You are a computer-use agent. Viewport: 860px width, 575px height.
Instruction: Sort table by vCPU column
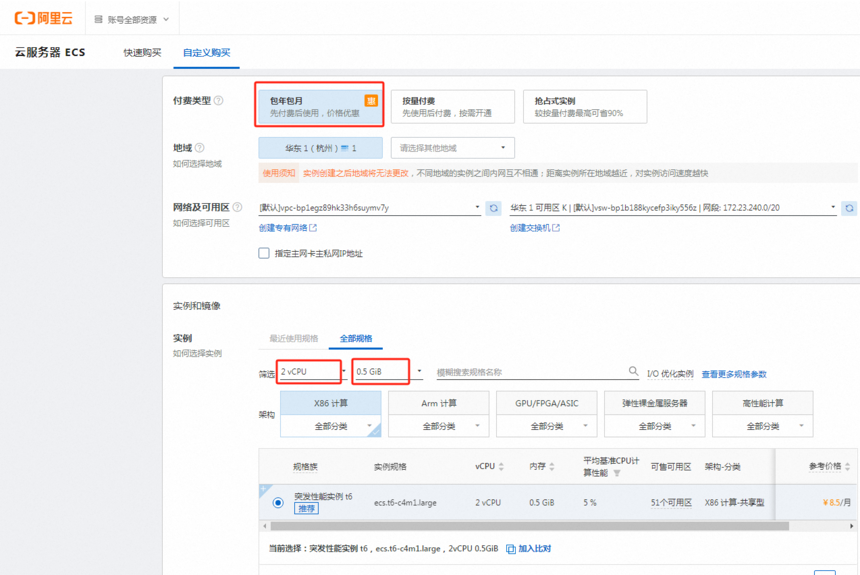(501, 466)
